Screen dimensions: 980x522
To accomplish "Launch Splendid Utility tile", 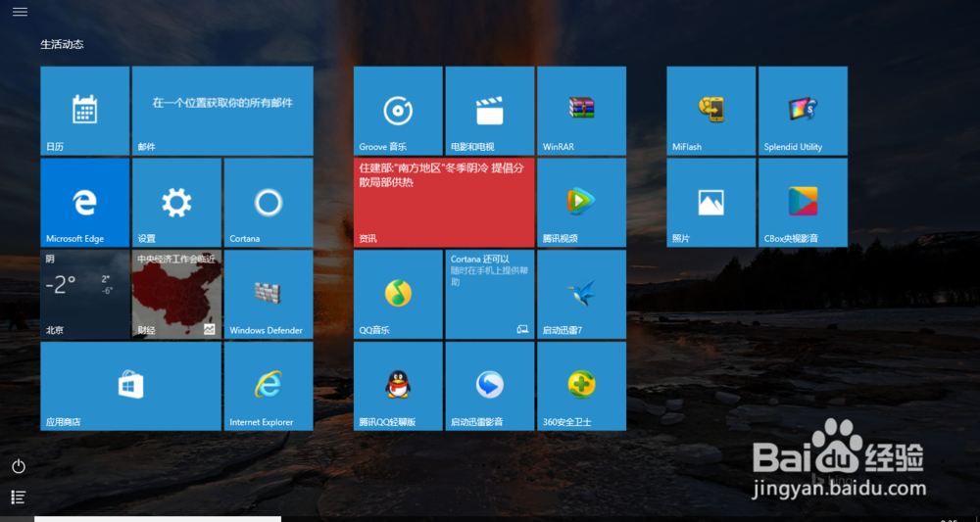I will pyautogui.click(x=804, y=111).
